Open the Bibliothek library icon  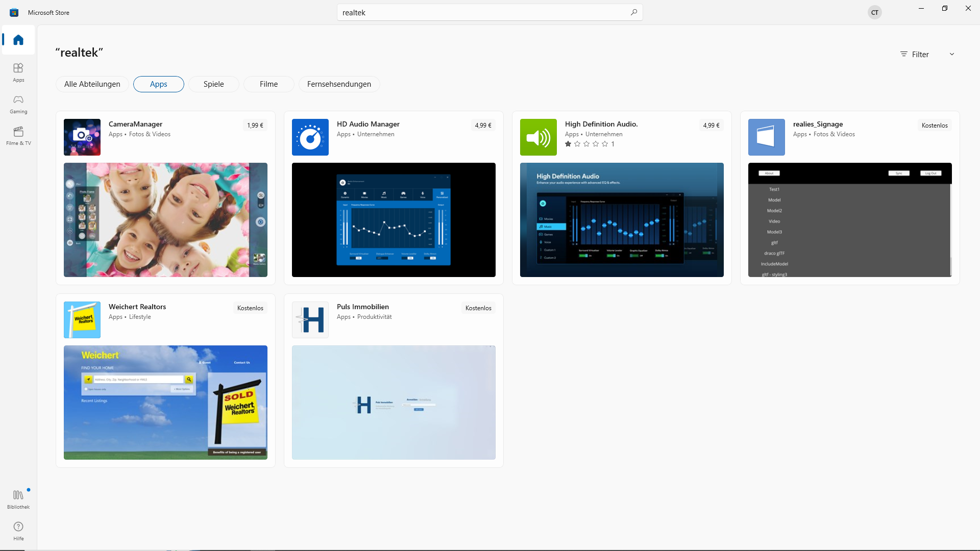pos(18,498)
